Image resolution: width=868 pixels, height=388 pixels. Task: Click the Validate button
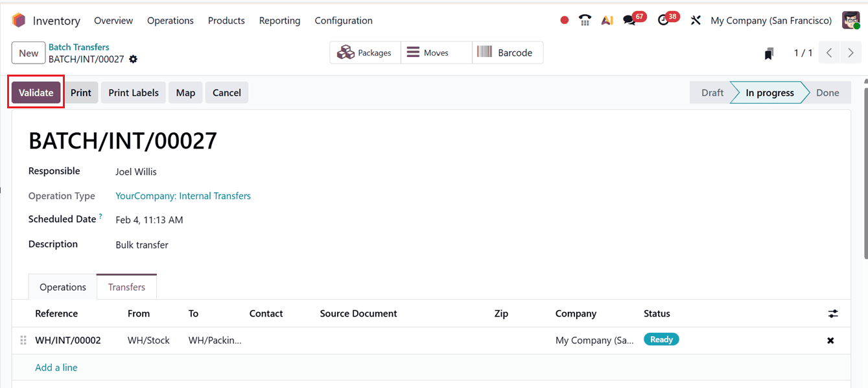tap(36, 92)
